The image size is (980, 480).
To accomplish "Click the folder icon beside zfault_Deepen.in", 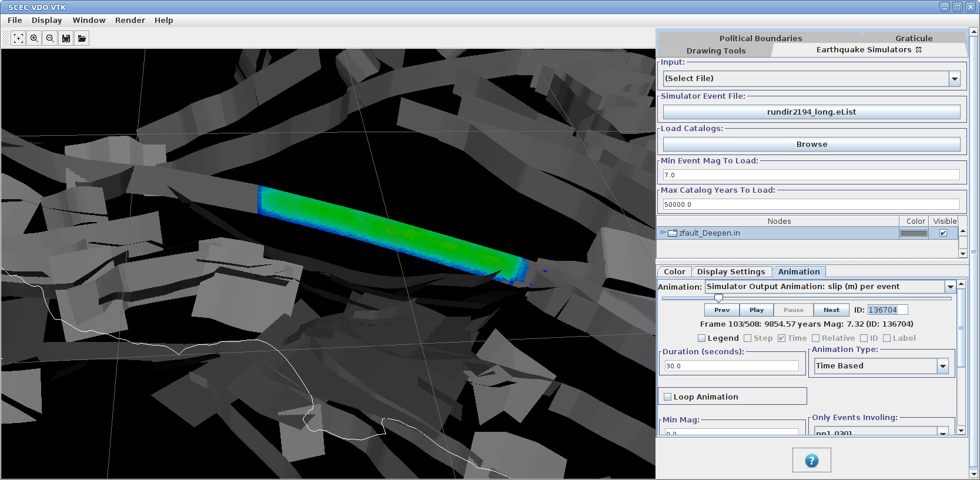I will tap(673, 233).
